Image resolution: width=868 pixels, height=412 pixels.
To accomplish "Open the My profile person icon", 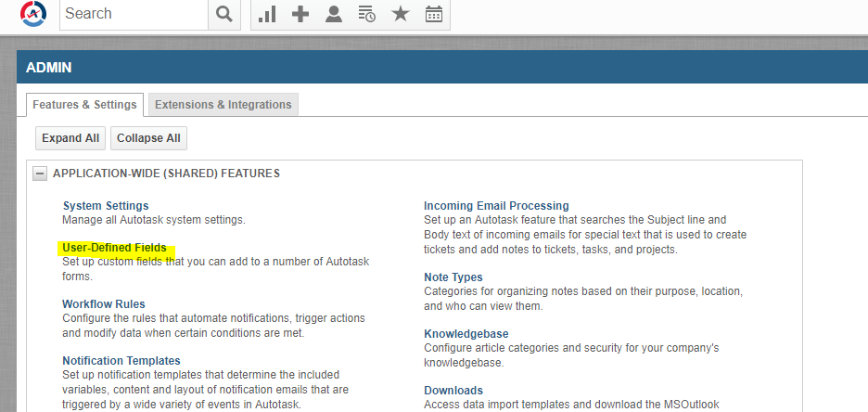I will click(x=334, y=14).
